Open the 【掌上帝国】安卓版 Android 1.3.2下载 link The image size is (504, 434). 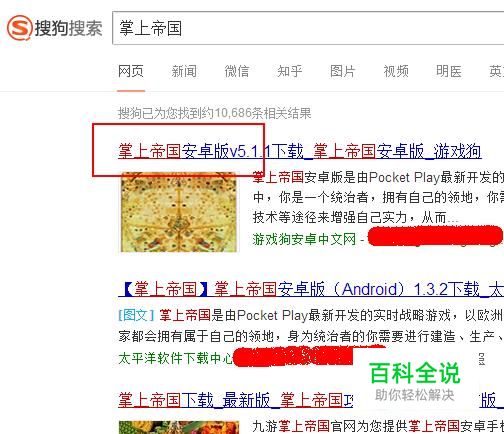coord(311,289)
